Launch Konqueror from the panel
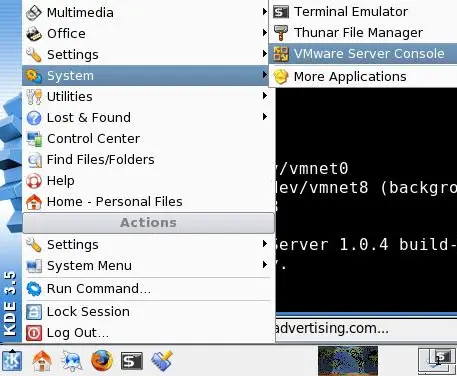Image resolution: width=457 pixels, height=376 pixels. click(72, 360)
